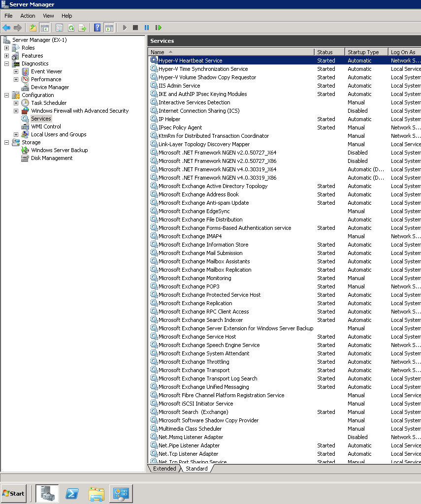This screenshot has height=504, width=421.
Task: Select Microsoft Exchange Transport service
Action: pos(285,370)
